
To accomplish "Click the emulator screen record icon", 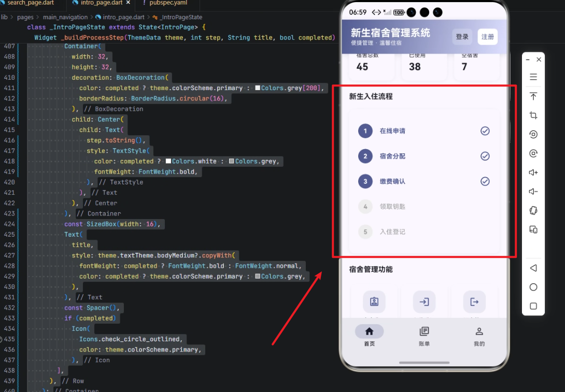I will point(533,134).
